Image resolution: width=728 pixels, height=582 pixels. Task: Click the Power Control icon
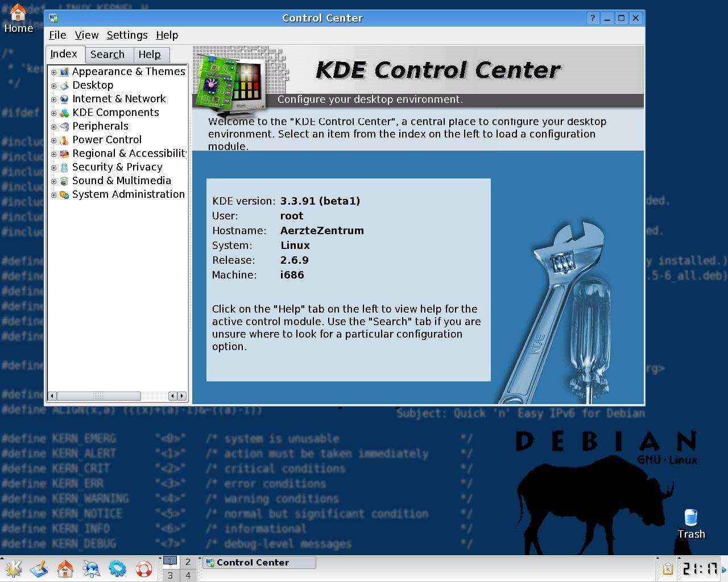64,140
